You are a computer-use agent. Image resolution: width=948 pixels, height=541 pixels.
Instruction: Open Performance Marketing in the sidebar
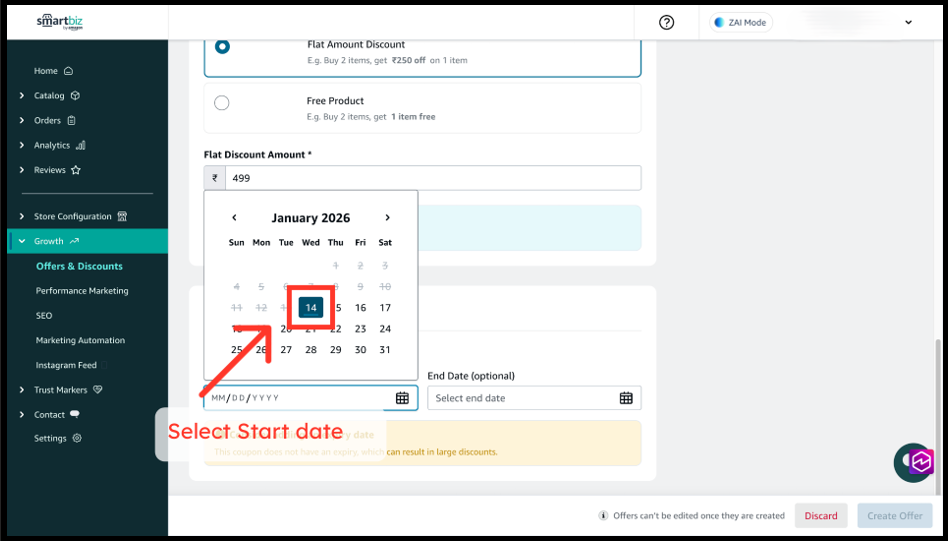[x=82, y=291]
